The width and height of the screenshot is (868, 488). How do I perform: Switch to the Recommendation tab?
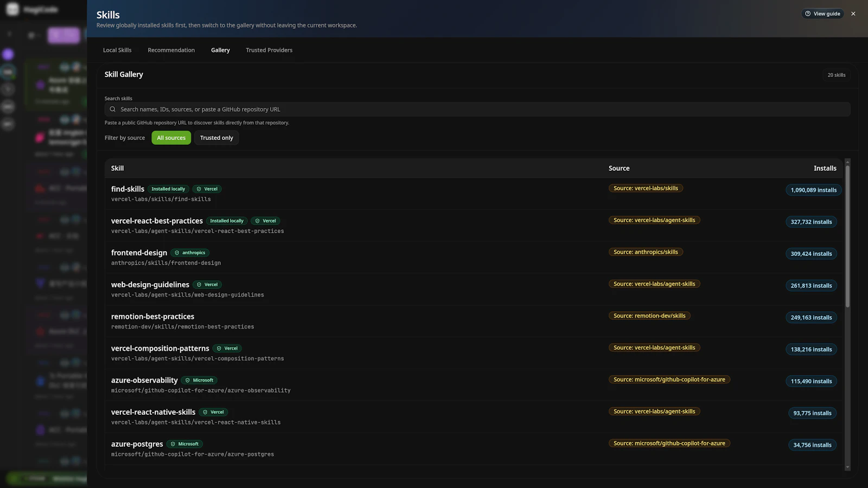[171, 50]
